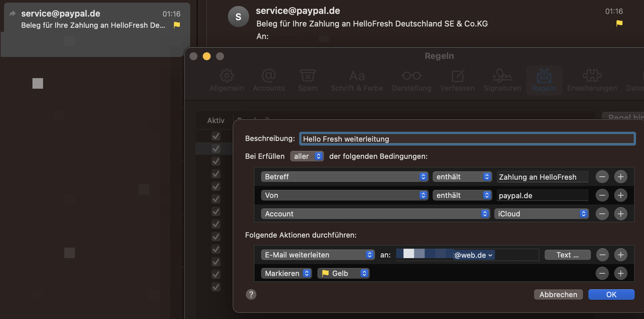Open the Verfassen compose pane
Image resolution: width=644 pixels, height=319 pixels.
coord(457,80)
